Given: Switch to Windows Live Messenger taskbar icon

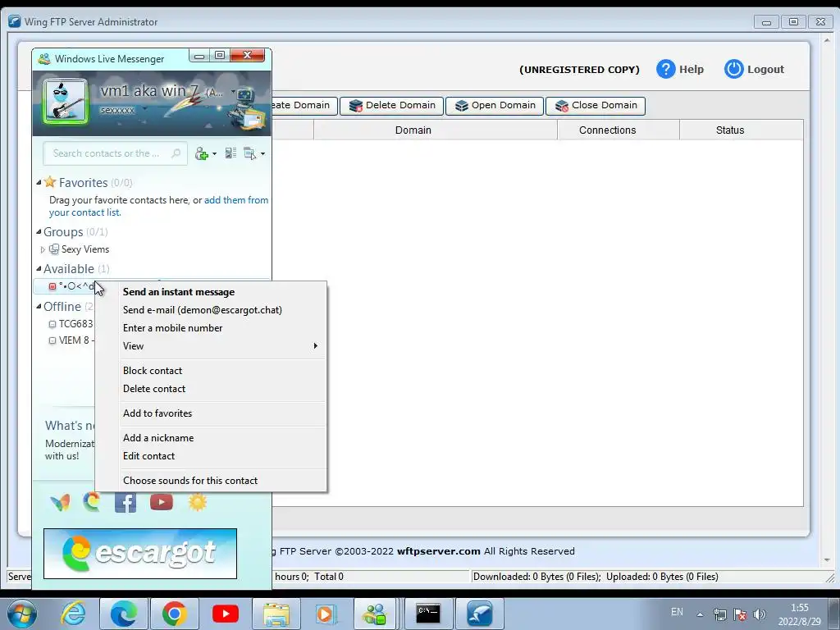Looking at the screenshot, I should (375, 614).
